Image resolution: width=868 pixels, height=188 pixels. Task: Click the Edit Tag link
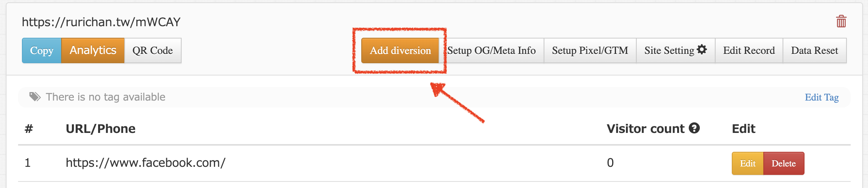click(x=821, y=97)
